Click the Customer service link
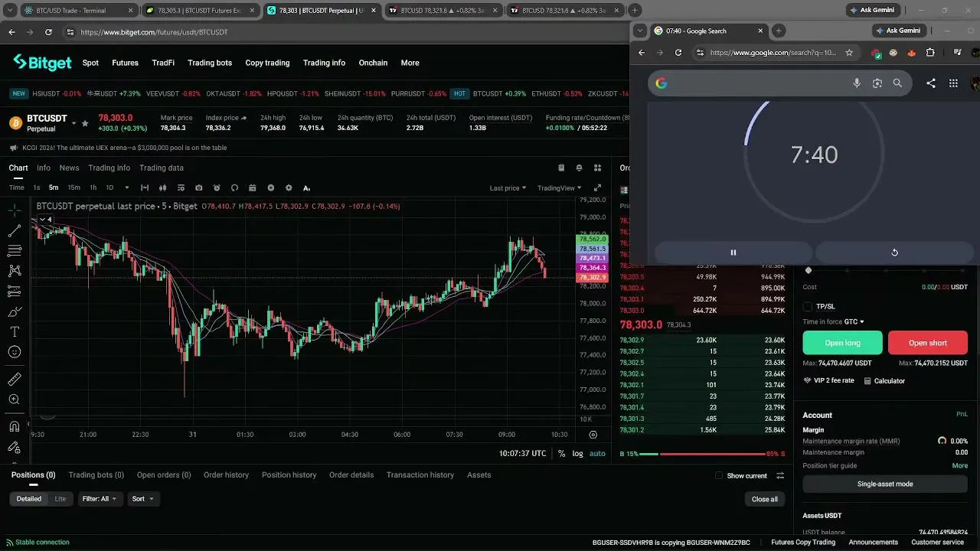This screenshot has width=980, height=551. [938, 543]
